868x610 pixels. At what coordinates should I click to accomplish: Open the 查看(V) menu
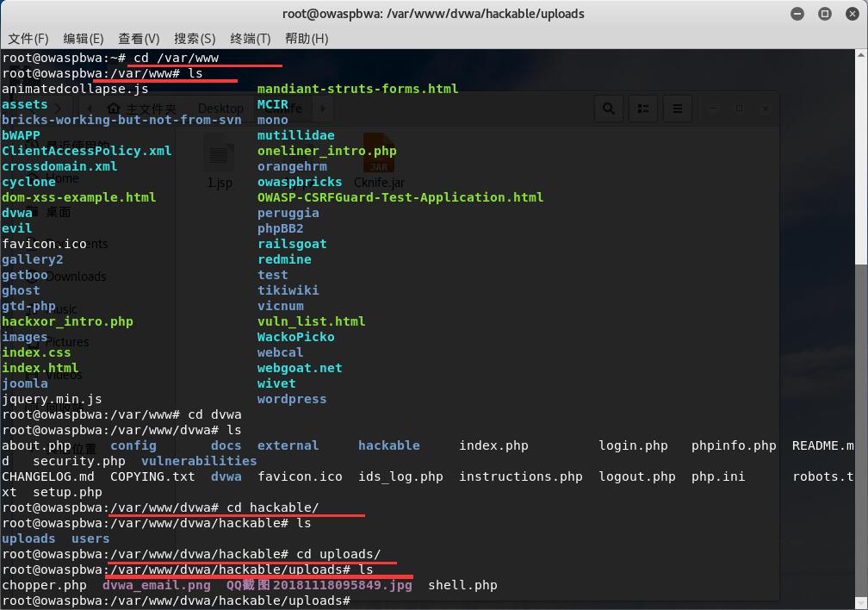139,39
